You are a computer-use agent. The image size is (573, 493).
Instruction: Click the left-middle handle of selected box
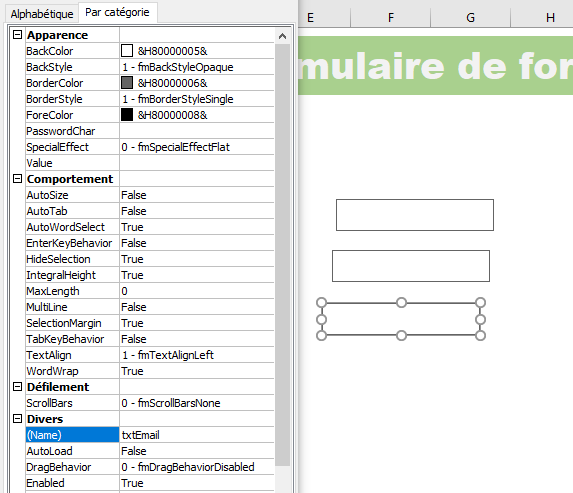[321, 319]
